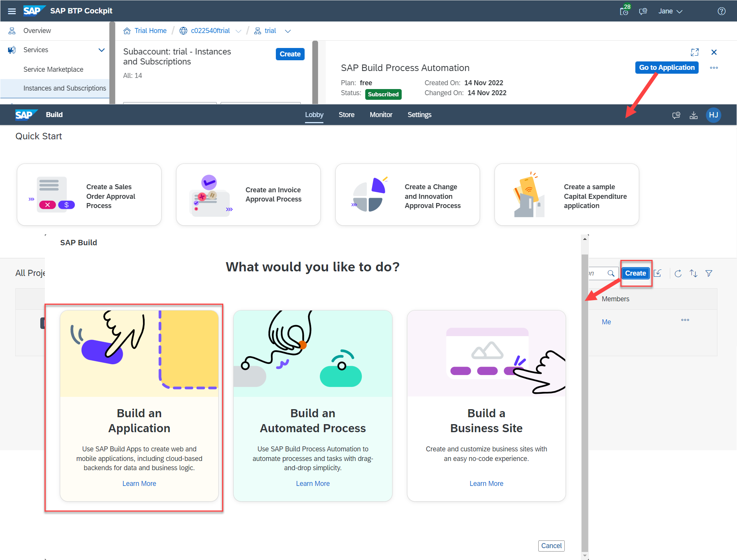Open the HJ profile avatar menu
This screenshot has width=737, height=560.
pos(714,115)
